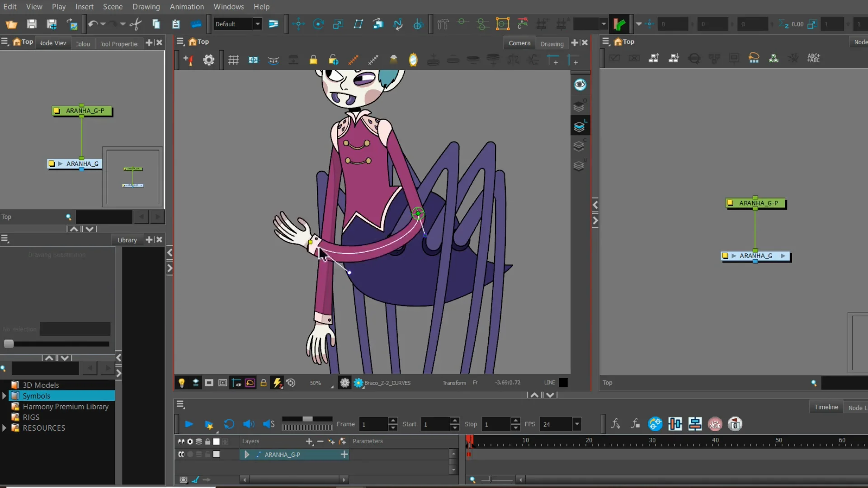Click the LINE color swatch below camera
The image size is (868, 488).
[563, 383]
